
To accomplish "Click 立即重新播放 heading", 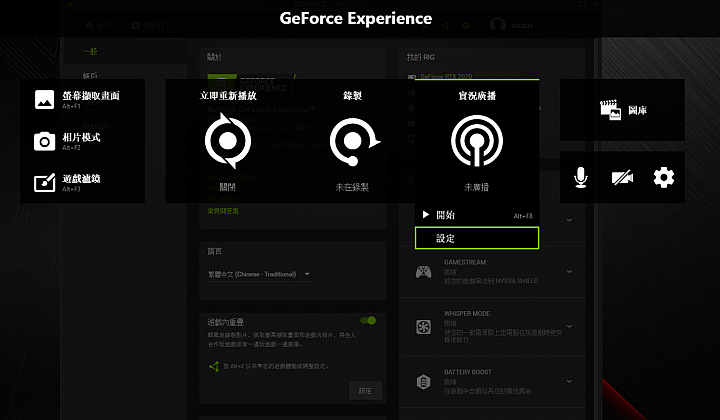I will pyautogui.click(x=228, y=95).
